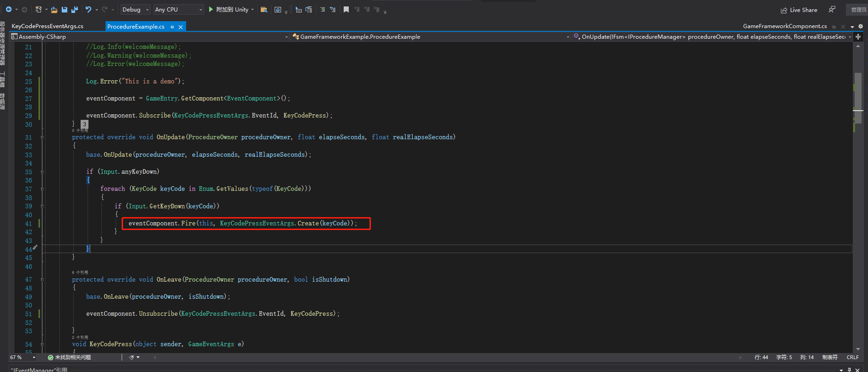Screen dimensions: 868x372
Task: Click the Live Share icon
Action: pos(784,10)
